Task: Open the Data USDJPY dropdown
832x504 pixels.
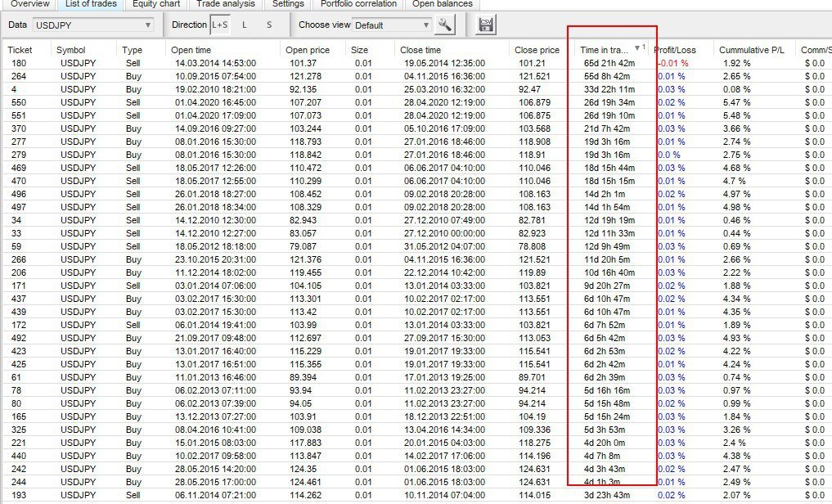Action: [93, 25]
